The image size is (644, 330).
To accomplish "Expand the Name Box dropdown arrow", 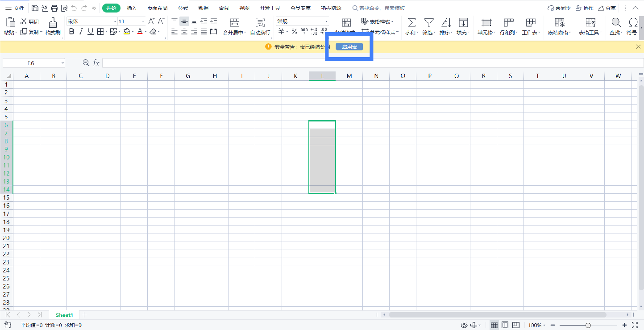I will click(62, 63).
